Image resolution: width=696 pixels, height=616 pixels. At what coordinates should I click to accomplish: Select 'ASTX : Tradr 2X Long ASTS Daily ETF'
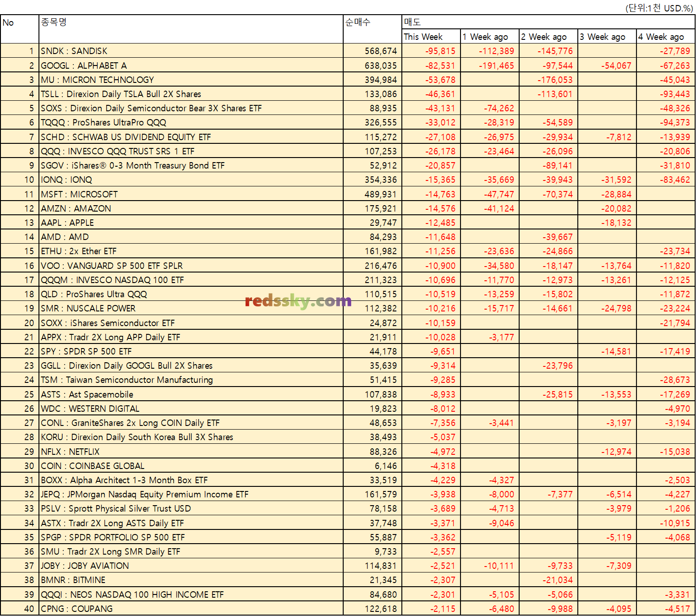[x=191, y=523]
